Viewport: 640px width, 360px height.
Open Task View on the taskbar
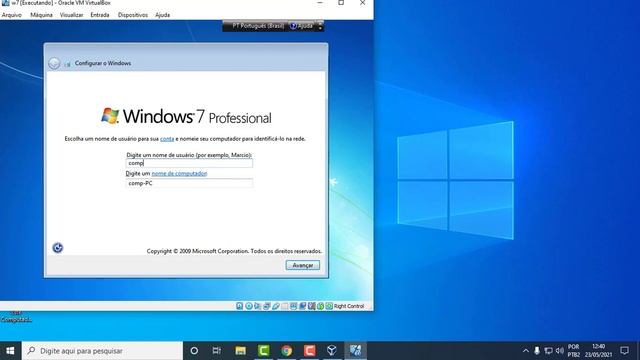pos(217,351)
